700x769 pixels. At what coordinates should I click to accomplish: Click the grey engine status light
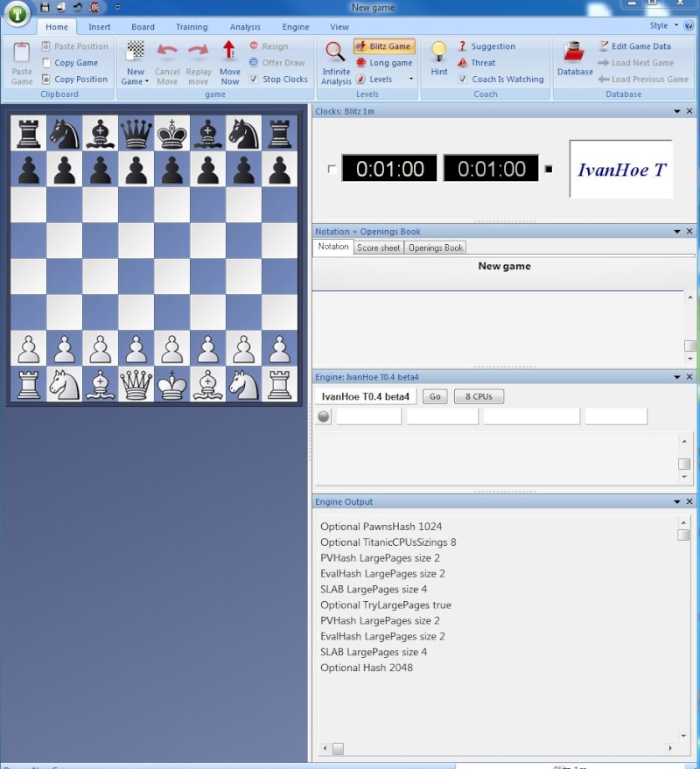pos(324,416)
